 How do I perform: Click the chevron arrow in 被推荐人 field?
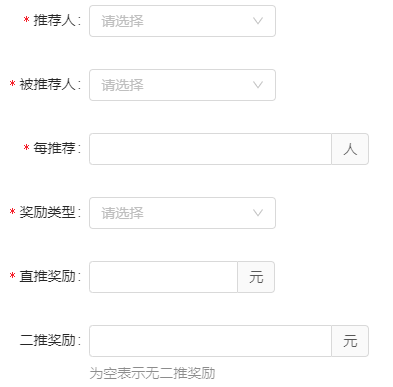pos(258,85)
